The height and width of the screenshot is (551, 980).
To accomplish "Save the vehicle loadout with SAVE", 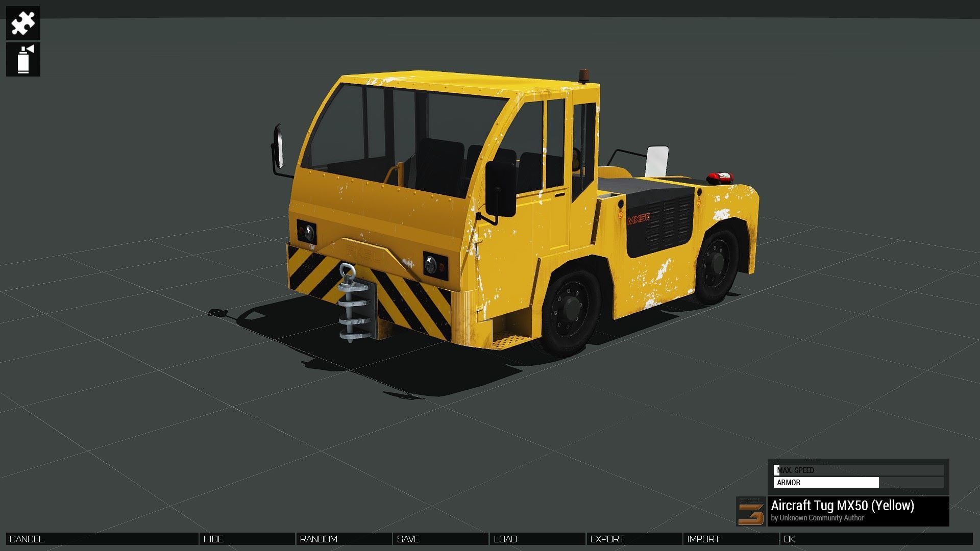I will pyautogui.click(x=440, y=539).
